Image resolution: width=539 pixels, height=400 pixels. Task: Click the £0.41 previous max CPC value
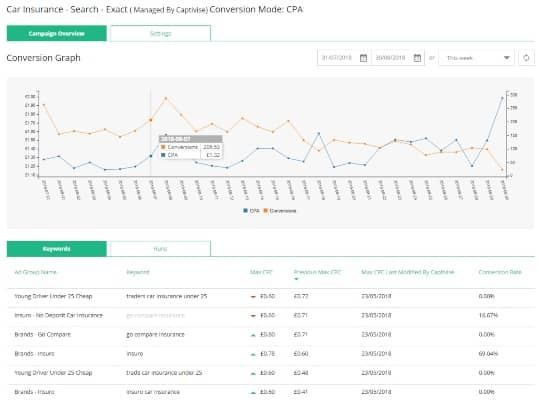301,392
